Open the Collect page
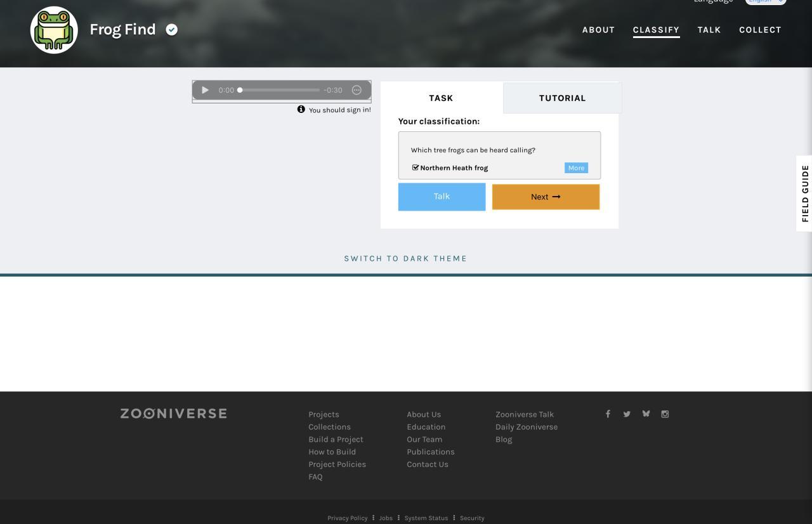This screenshot has width=812, height=524. click(760, 30)
